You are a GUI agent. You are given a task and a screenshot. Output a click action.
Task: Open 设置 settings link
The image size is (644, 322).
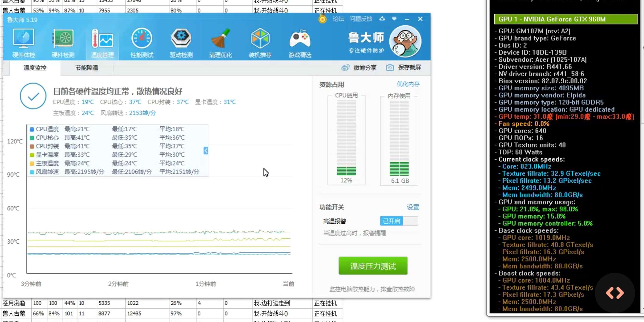point(413,207)
